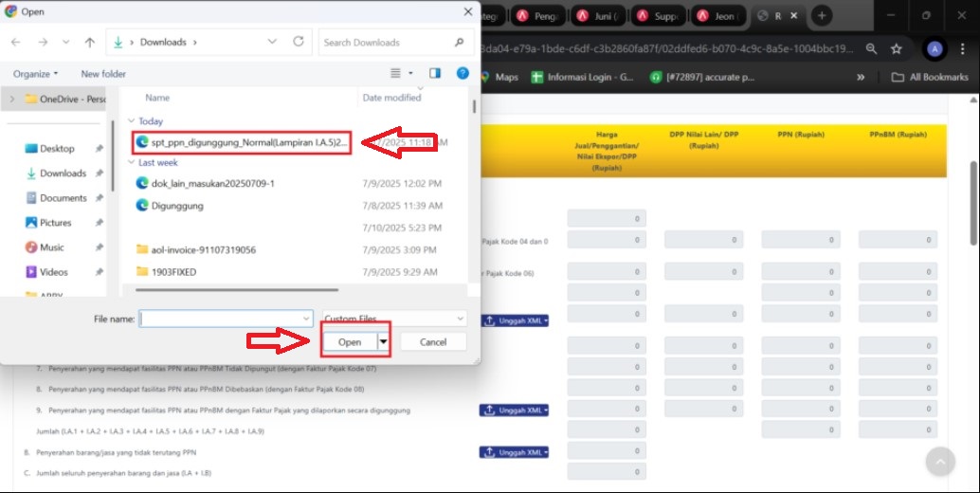The height and width of the screenshot is (493, 980).
Task: Open the Chrome profile avatar
Action: (935, 49)
